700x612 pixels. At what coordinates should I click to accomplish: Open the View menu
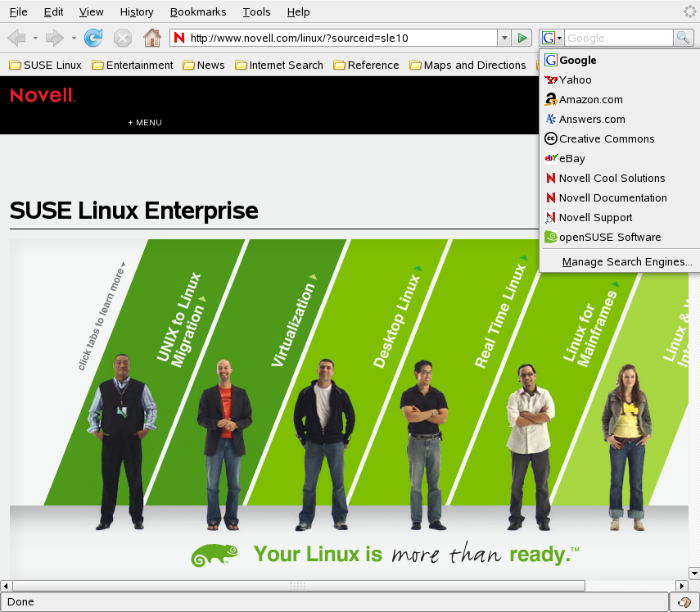tap(91, 12)
